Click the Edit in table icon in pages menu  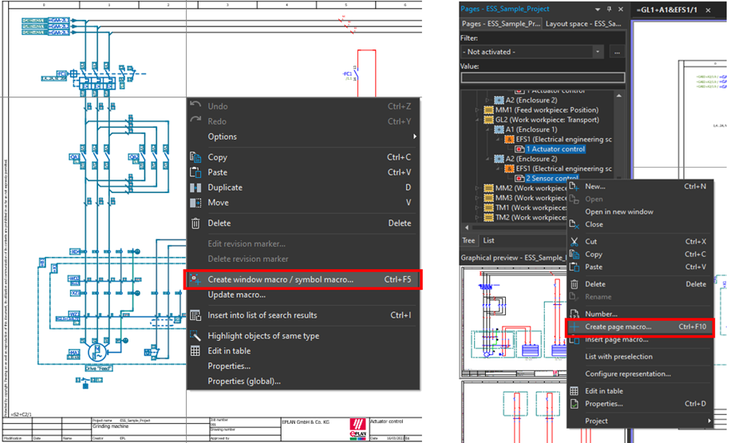point(574,391)
